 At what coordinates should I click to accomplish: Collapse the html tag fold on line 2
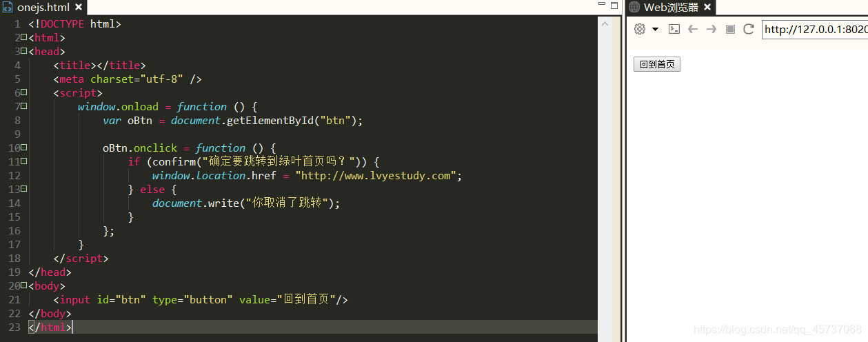click(x=24, y=37)
